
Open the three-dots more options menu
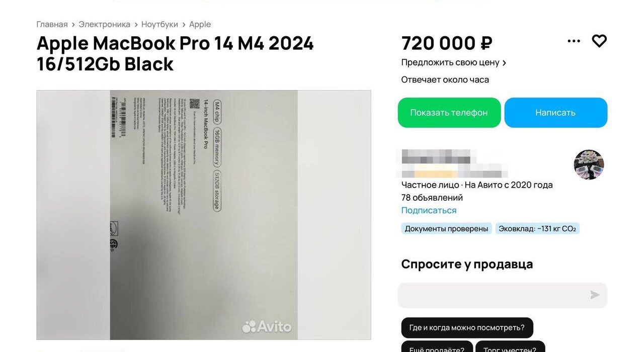point(574,41)
